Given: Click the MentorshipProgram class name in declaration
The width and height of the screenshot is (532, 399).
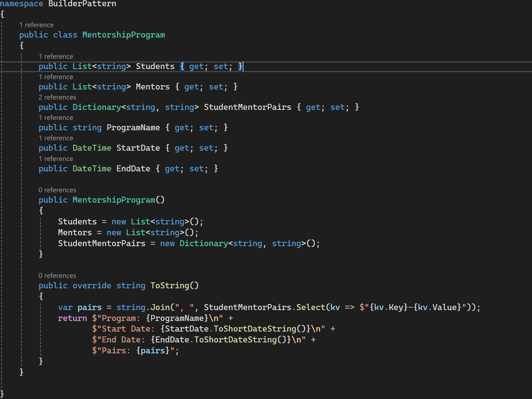Looking at the screenshot, I should 123,35.
